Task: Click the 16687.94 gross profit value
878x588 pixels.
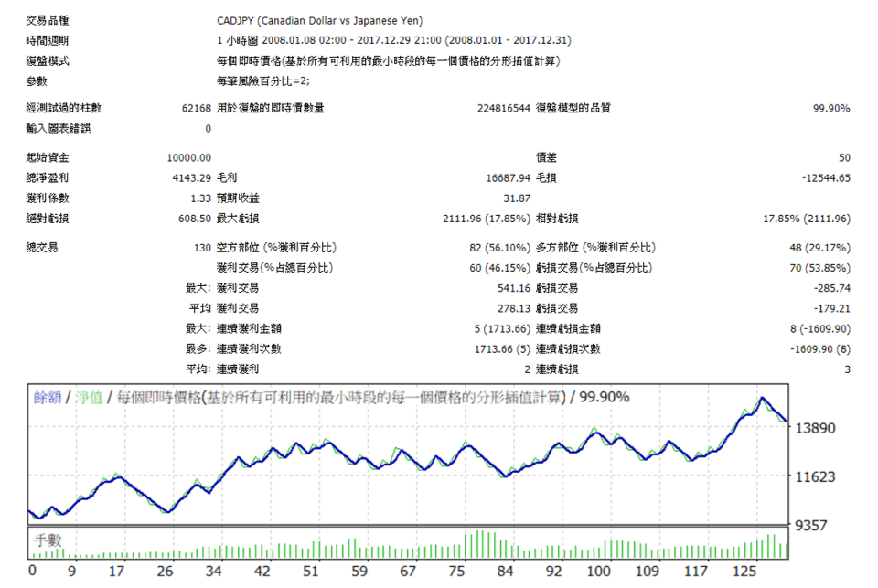Action: click(x=508, y=178)
